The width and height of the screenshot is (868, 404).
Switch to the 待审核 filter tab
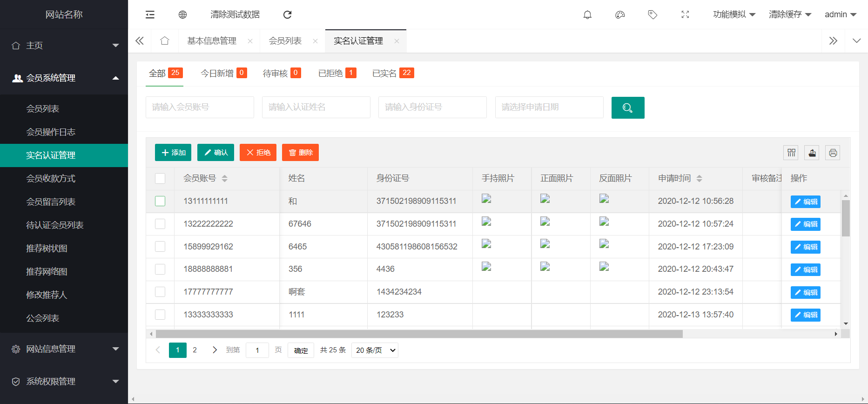(282, 73)
